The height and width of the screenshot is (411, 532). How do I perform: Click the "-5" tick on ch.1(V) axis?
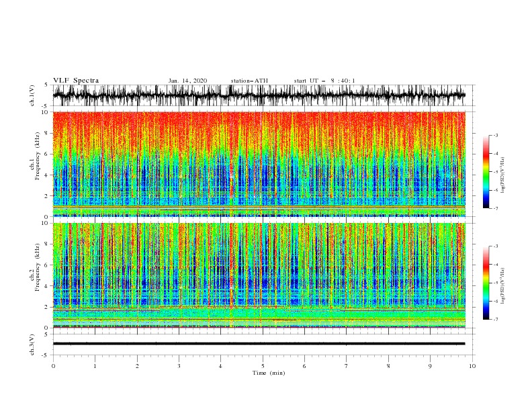tap(46, 106)
